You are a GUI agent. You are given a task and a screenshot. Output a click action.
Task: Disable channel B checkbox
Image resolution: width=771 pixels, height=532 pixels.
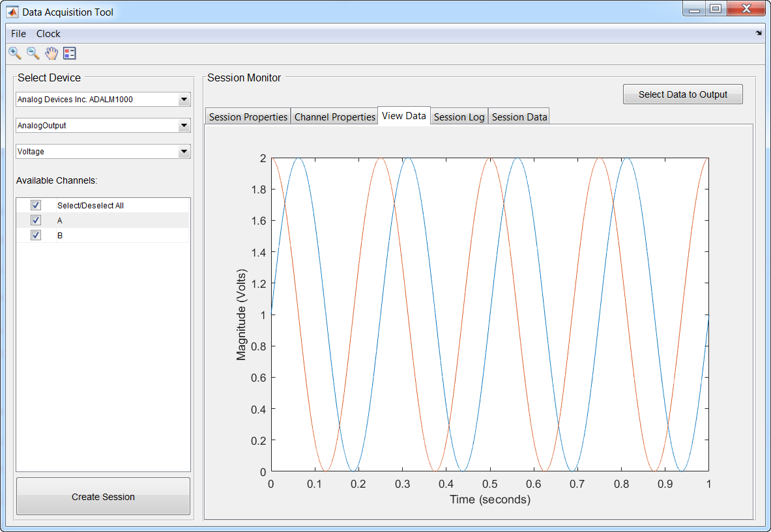coord(36,235)
